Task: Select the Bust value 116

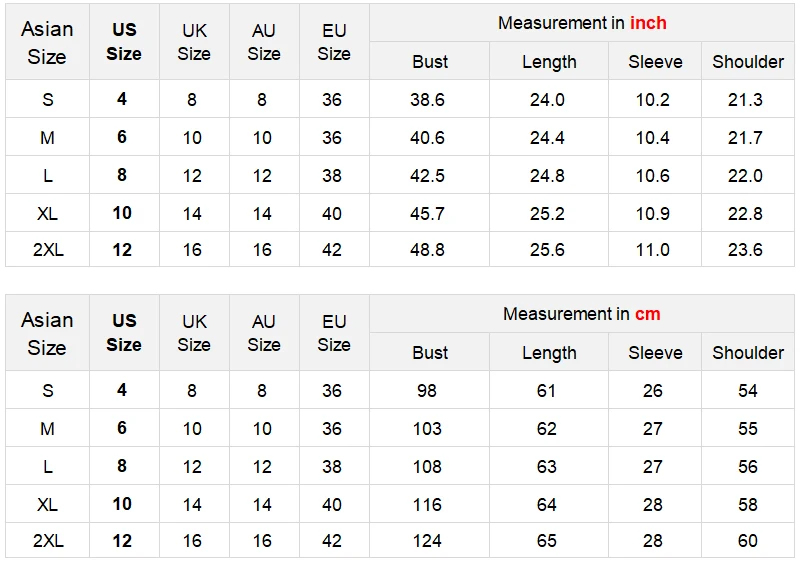Action: pos(427,505)
